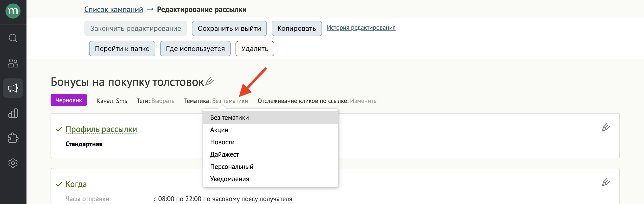Click the Черновик status badge
Screen dimensions: 644x204
(69, 100)
